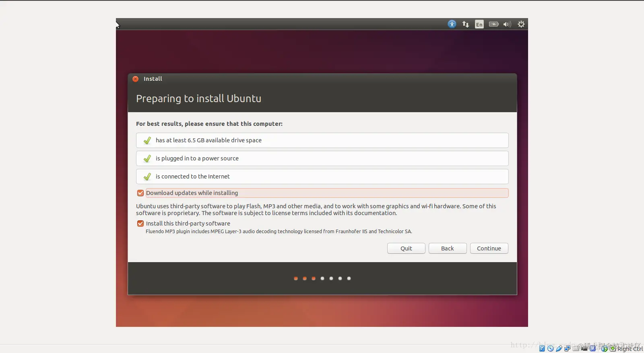Close the Install window with the red button
644x353 pixels.
coord(136,79)
